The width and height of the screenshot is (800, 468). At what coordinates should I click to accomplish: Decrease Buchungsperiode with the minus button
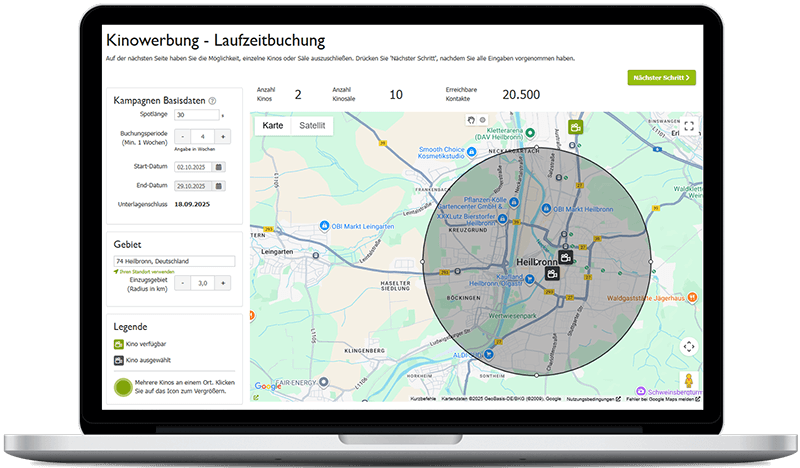(182, 136)
